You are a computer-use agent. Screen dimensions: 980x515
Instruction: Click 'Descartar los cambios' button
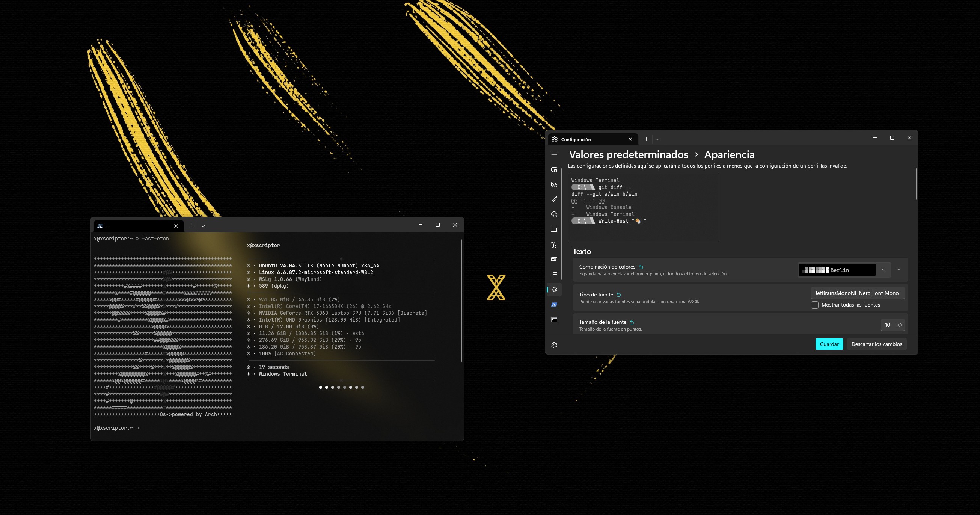point(876,344)
